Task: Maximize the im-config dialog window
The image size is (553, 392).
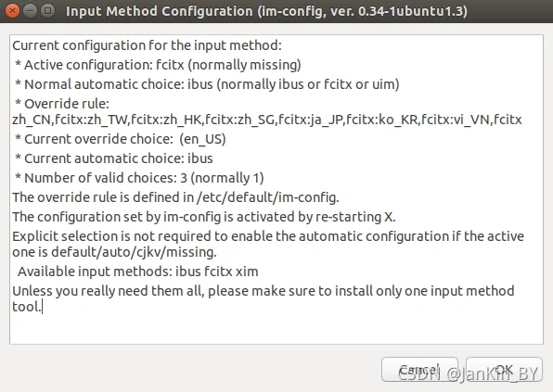Action: point(47,11)
